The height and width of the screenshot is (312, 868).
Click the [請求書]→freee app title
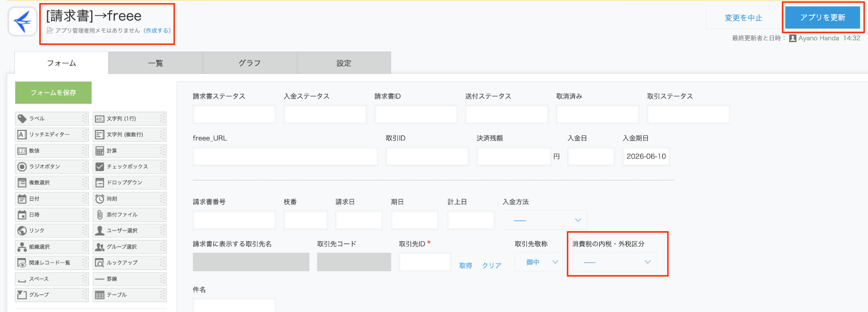[x=94, y=16]
